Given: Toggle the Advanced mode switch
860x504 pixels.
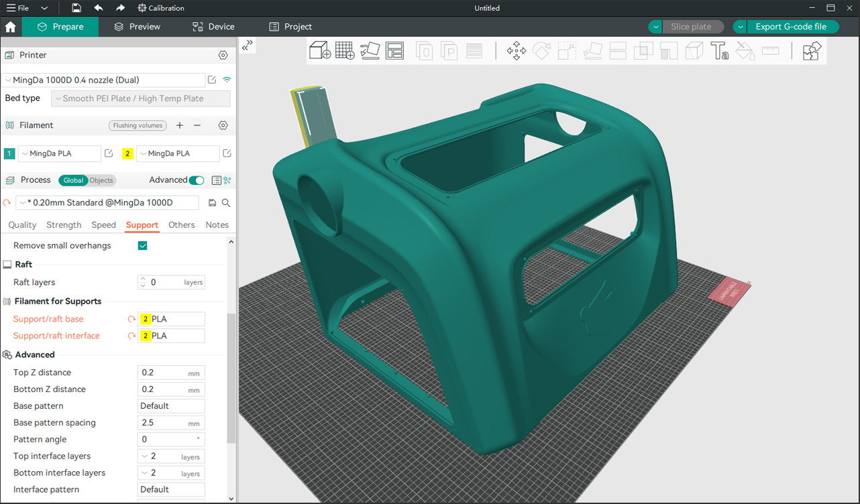Looking at the screenshot, I should [197, 180].
